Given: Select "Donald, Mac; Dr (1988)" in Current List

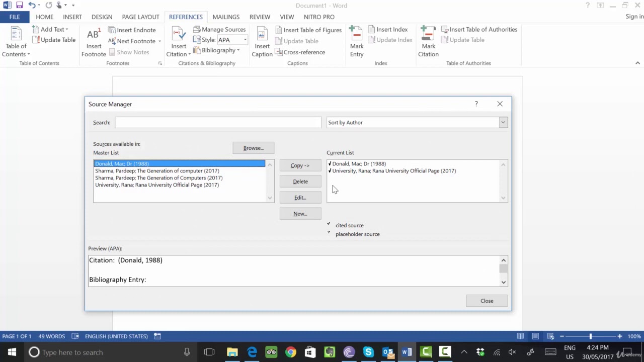Looking at the screenshot, I should pos(359,164).
